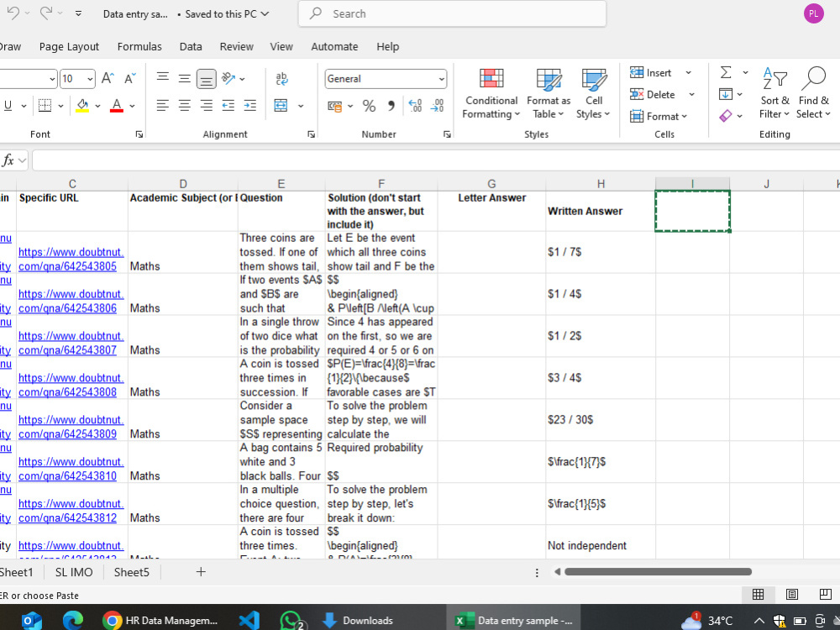Switch to the SL IMO sheet
This screenshot has width=840, height=630.
point(74,572)
